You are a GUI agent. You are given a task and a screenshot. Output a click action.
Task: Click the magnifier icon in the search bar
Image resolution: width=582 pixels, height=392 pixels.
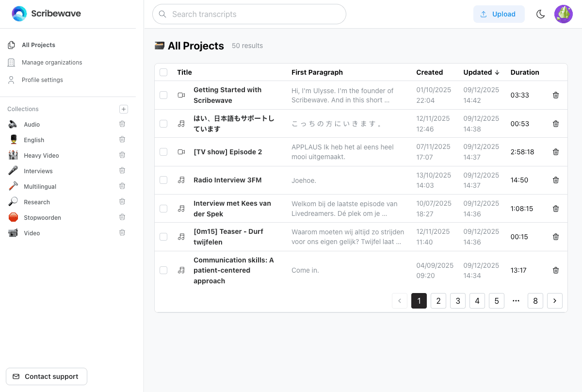coord(162,14)
